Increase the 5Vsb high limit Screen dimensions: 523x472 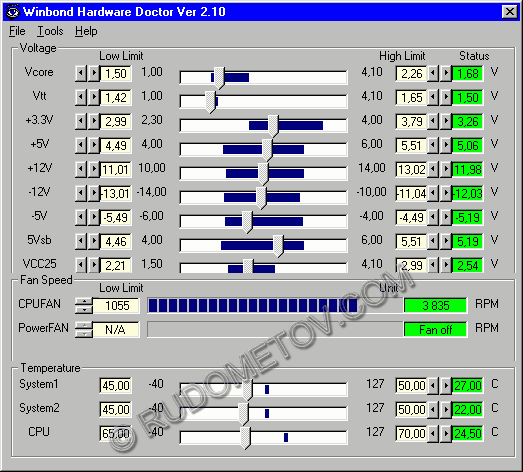click(x=446, y=241)
